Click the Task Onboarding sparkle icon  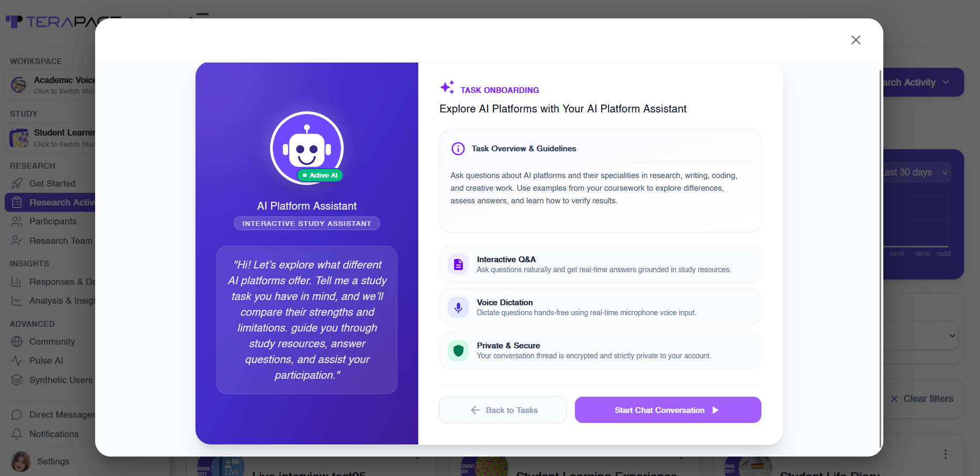[447, 87]
